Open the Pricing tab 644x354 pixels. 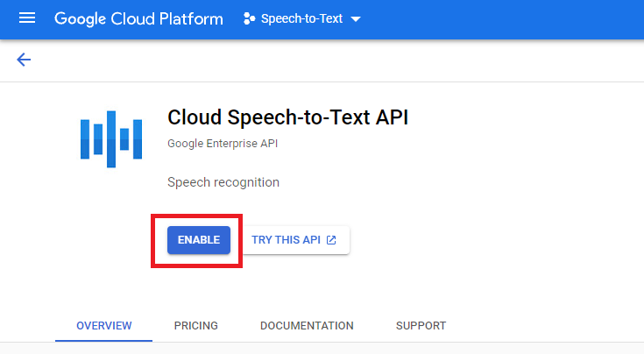click(x=195, y=325)
